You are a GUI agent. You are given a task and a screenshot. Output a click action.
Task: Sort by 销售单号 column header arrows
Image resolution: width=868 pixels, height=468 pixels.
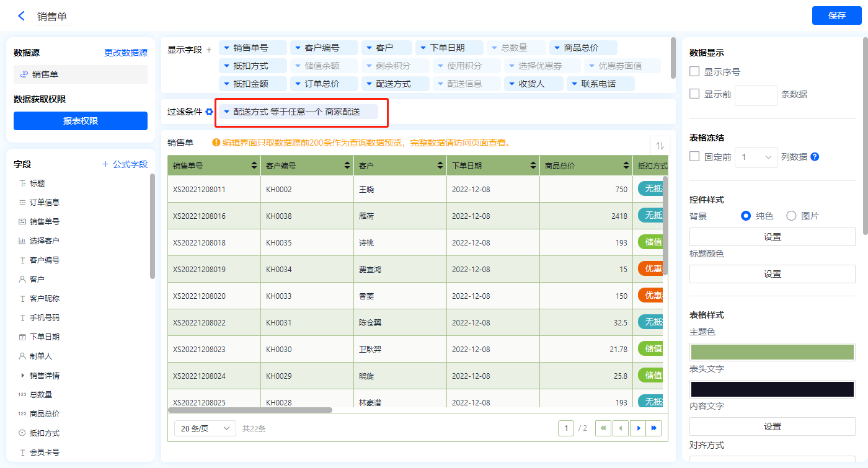pyautogui.click(x=254, y=166)
